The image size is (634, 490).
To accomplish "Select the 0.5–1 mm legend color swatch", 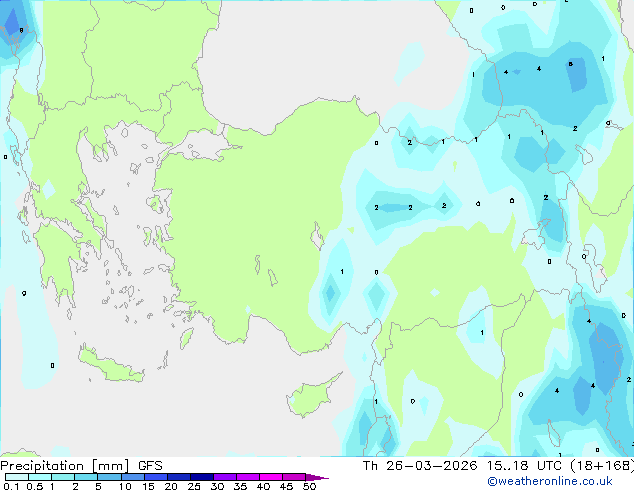I will pyautogui.click(x=40, y=477).
